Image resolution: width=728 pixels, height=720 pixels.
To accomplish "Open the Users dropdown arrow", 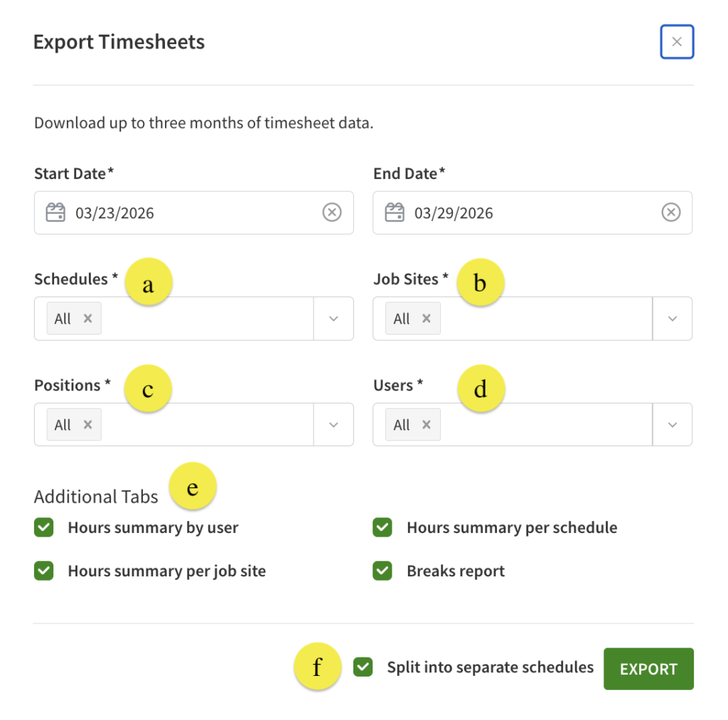I will [x=673, y=424].
